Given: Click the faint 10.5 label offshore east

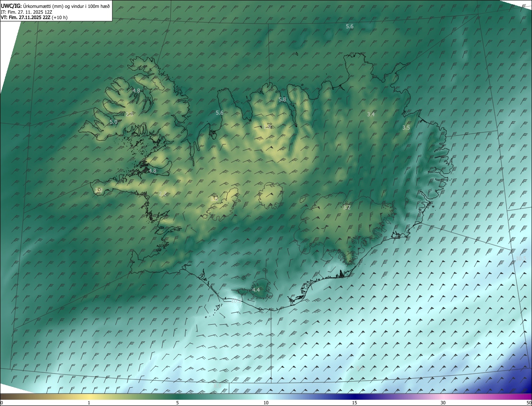Looking at the screenshot, I should coord(520,259).
